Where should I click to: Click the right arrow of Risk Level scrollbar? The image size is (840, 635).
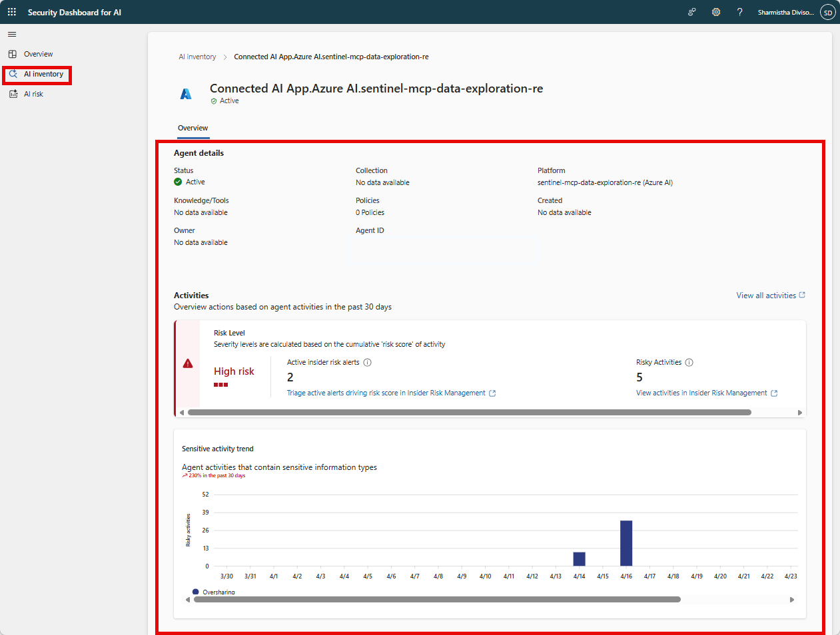(800, 413)
